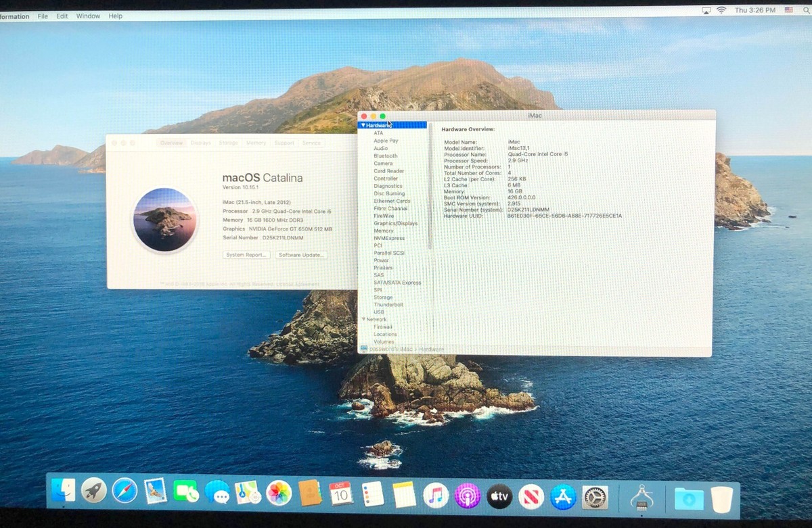Select USB in sidebar

coord(379,312)
